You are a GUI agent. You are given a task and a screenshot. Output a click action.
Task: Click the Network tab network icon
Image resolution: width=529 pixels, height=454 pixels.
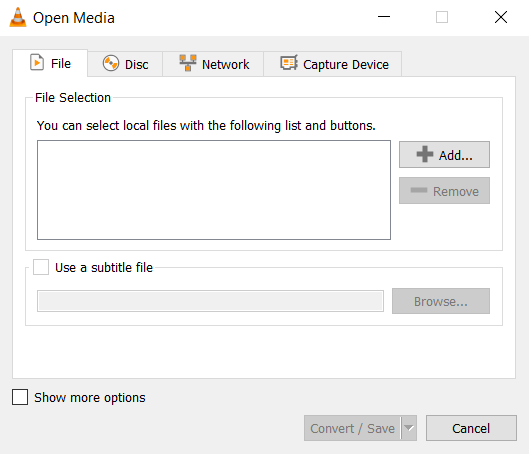[188, 63]
